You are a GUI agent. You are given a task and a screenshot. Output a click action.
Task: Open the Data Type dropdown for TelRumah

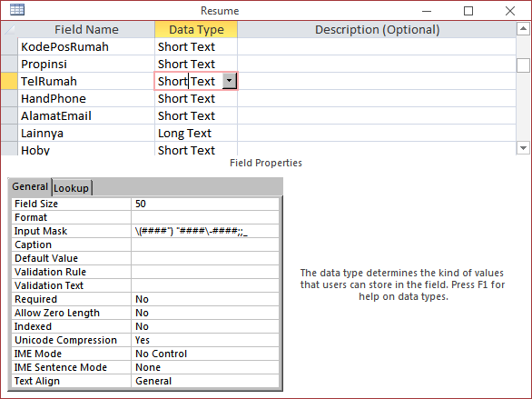(x=230, y=81)
